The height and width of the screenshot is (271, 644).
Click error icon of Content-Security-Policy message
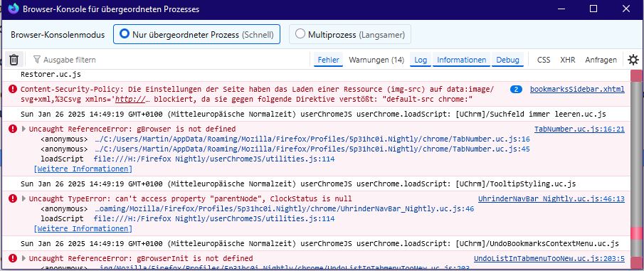(13, 89)
